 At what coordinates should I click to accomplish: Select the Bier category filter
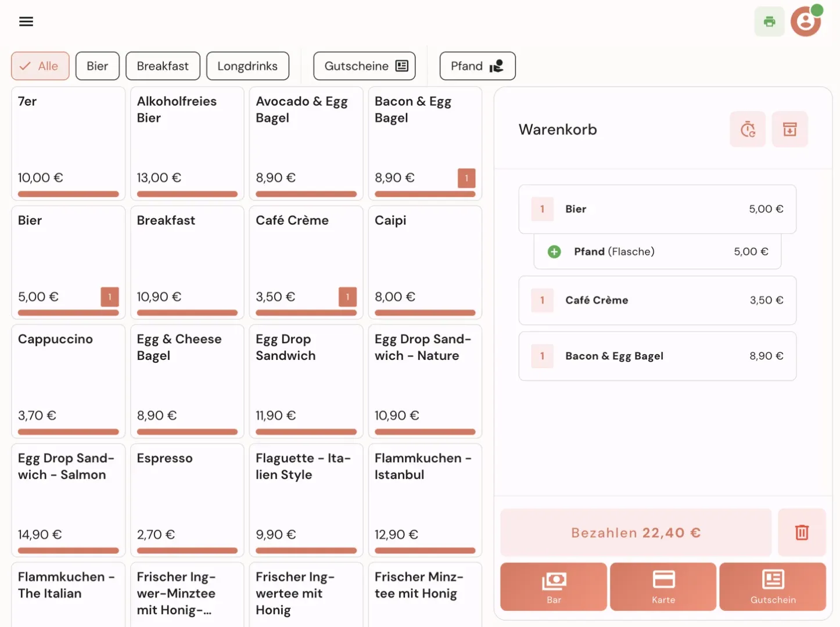coord(98,66)
